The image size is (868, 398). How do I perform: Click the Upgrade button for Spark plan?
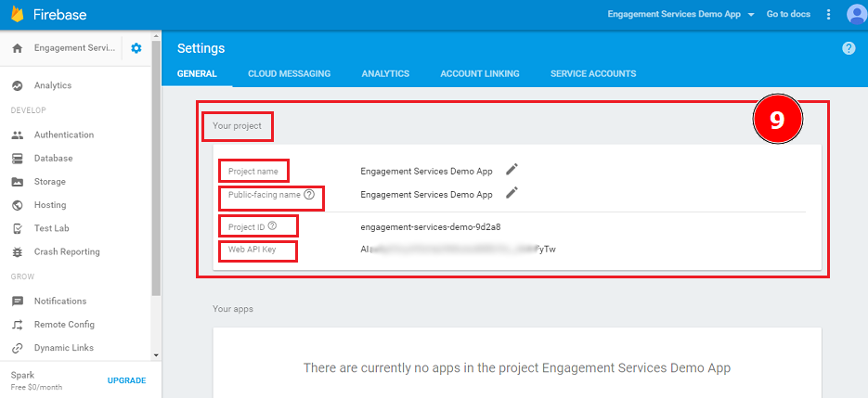(x=127, y=380)
